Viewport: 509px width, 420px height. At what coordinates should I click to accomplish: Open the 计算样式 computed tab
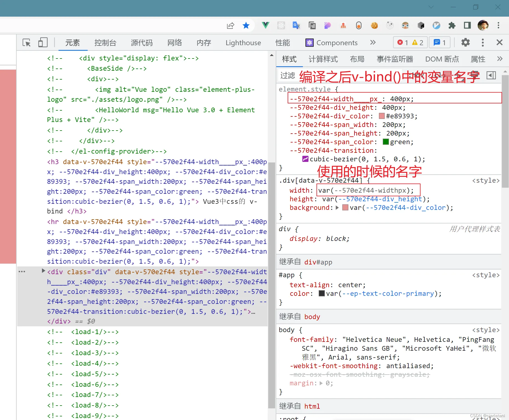point(323,59)
